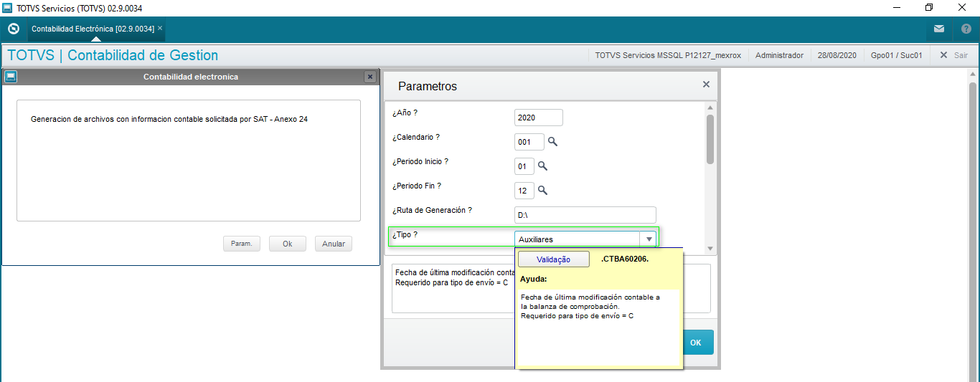Click the parameters list scroll up arrow

click(x=710, y=108)
